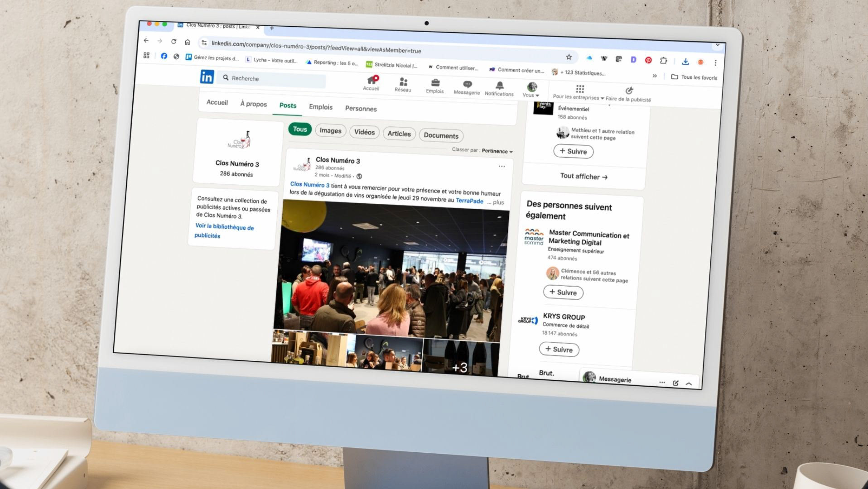This screenshot has height=489, width=868.
Task: Open the purple D extension icon
Action: pyautogui.click(x=633, y=59)
